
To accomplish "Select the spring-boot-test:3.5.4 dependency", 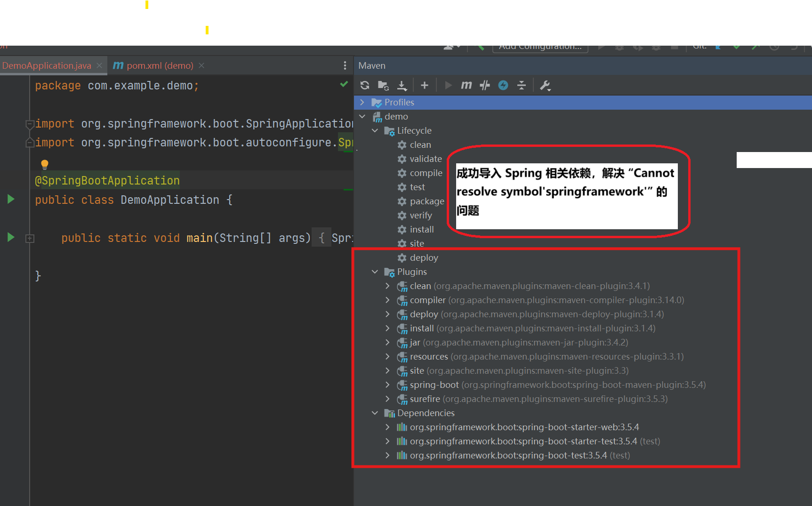I will click(514, 455).
